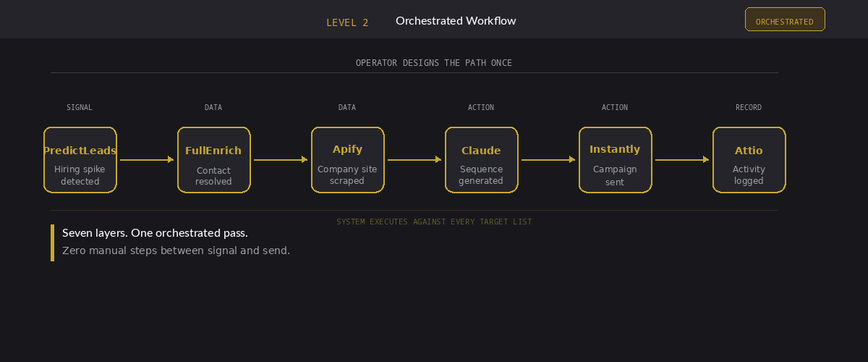Viewport: 868px width, 362px height.
Task: Click the Contact resolved text
Action: [x=213, y=176]
